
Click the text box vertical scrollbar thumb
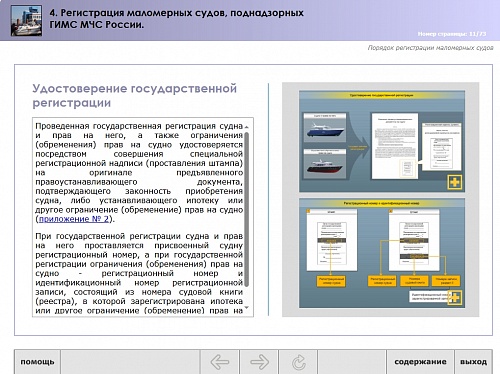(247, 209)
